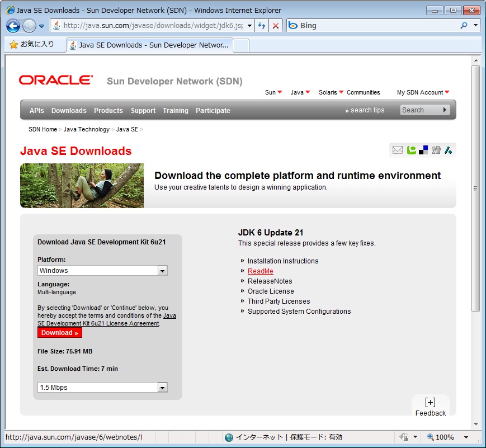The height and width of the screenshot is (448, 486).
Task: Click the SDN Search text field
Action: tap(420, 110)
